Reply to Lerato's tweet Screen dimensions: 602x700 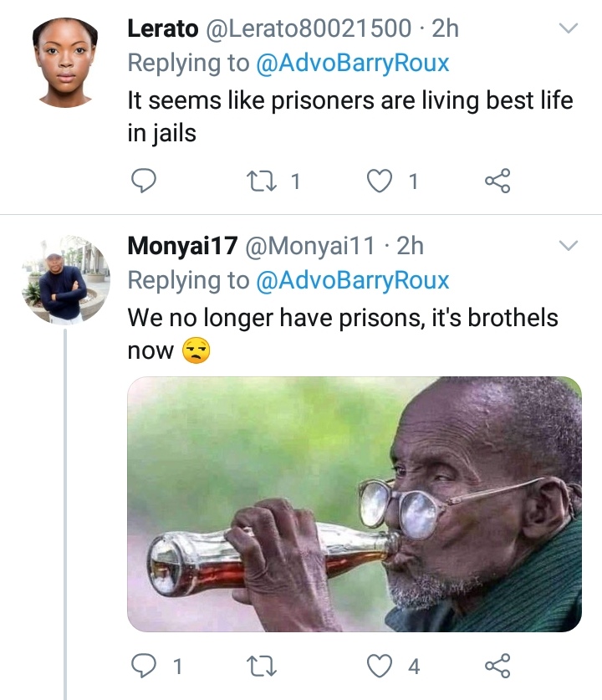tap(145, 181)
